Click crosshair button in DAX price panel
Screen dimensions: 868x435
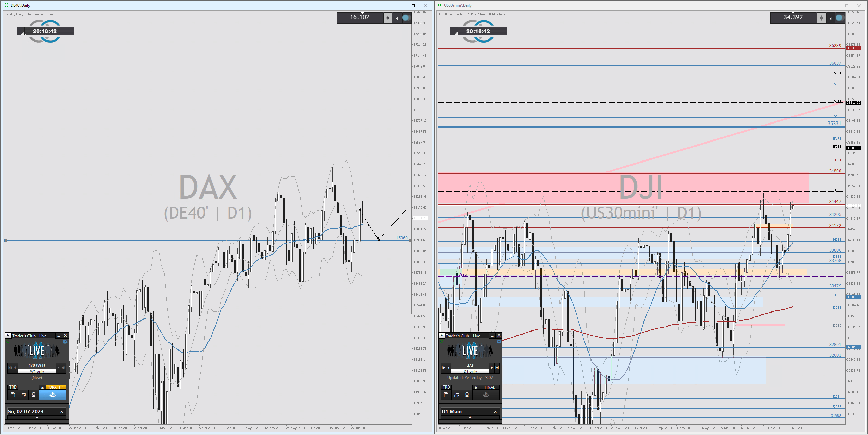pos(388,18)
